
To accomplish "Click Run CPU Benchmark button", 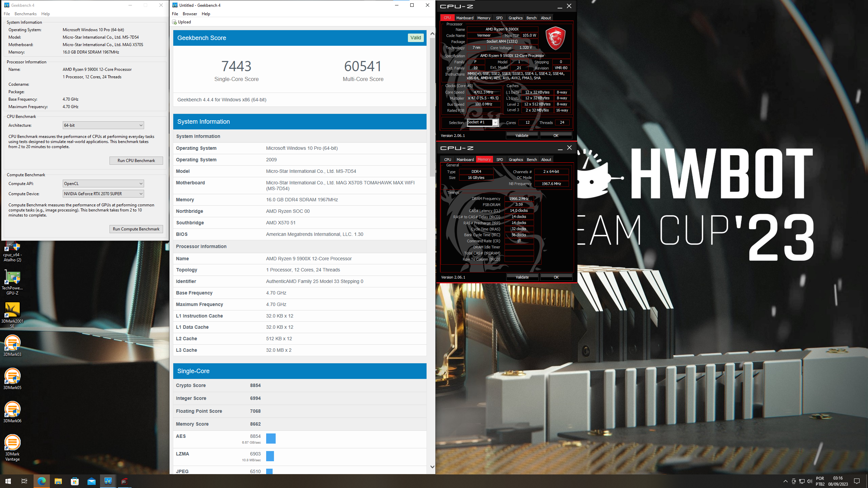I will tap(136, 161).
